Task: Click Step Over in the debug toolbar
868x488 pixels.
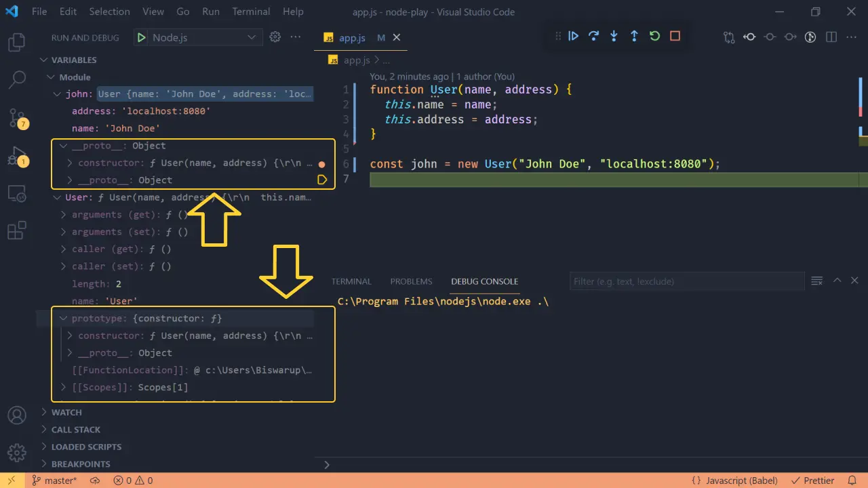Action: tap(593, 36)
